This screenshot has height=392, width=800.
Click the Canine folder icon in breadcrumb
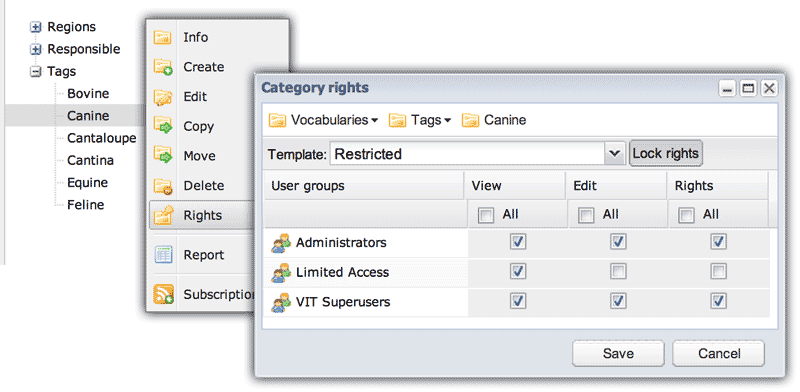pos(470,120)
